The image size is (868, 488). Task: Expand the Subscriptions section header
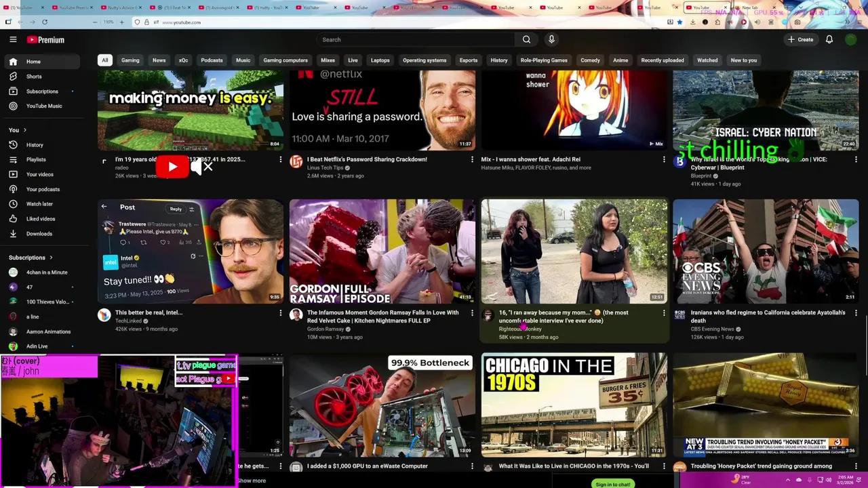[x=31, y=258]
